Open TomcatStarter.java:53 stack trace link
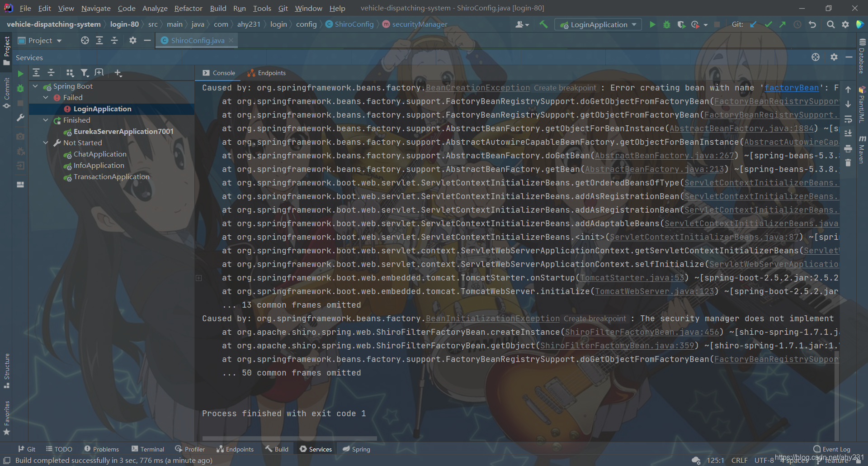The height and width of the screenshot is (466, 868). pos(632,278)
